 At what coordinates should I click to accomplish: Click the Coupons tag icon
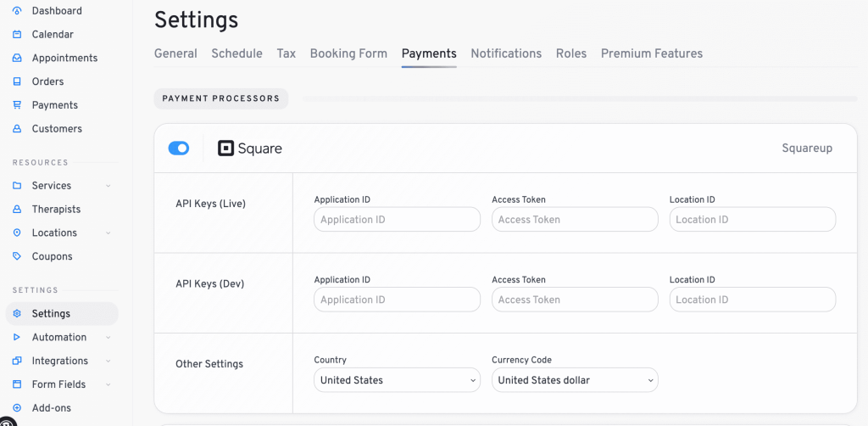(17, 256)
